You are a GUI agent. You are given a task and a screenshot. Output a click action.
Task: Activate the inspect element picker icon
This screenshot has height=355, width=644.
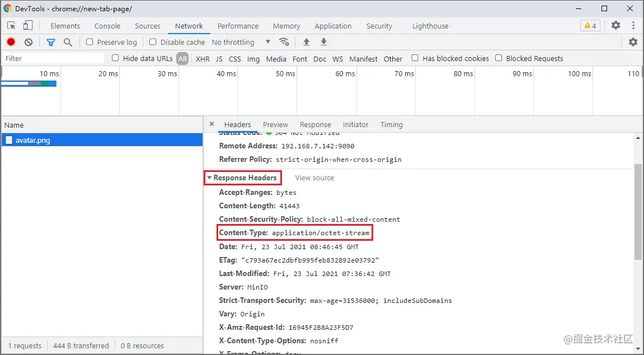[x=12, y=25]
